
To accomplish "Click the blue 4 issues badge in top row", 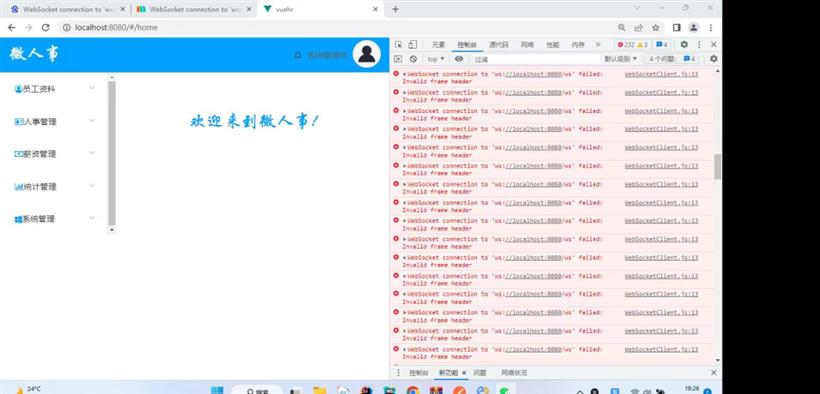I will [x=662, y=45].
